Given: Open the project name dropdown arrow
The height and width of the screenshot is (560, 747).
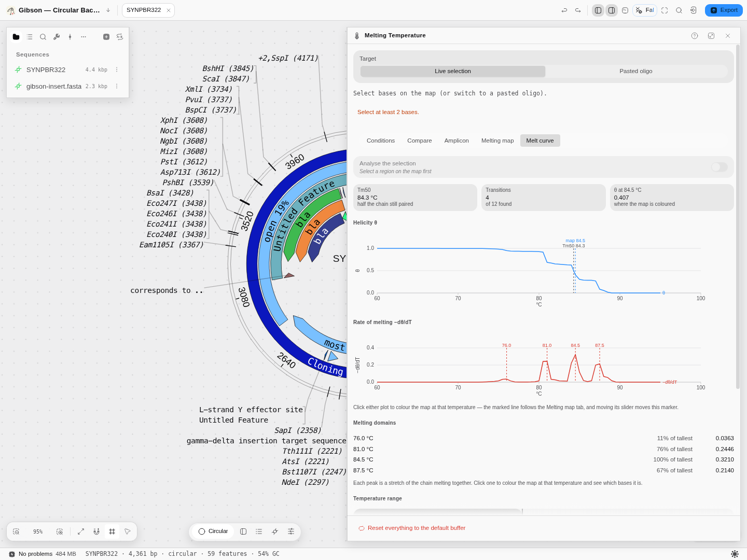Looking at the screenshot, I should click(x=108, y=10).
